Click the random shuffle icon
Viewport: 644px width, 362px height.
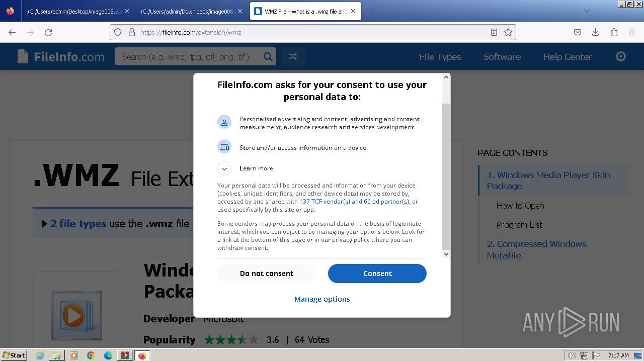pyautogui.click(x=292, y=57)
